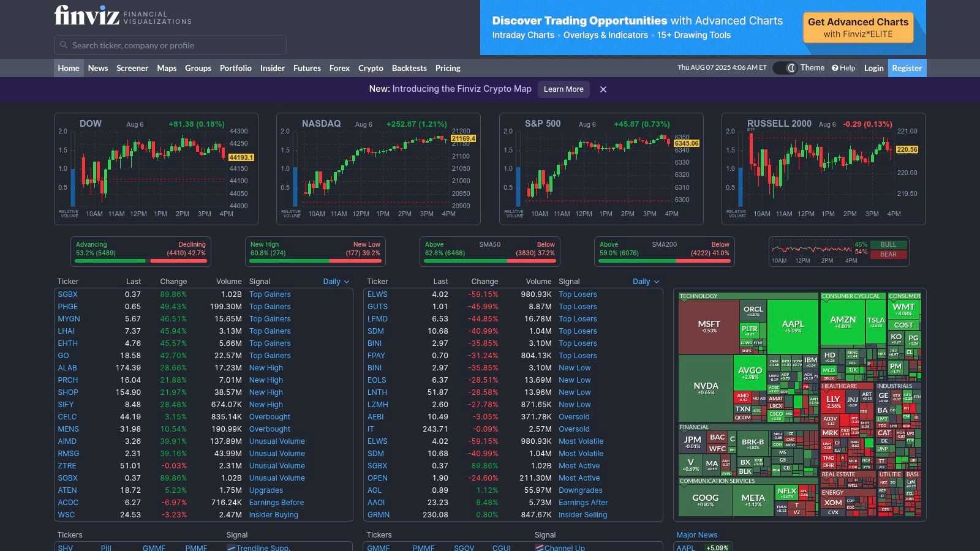Click Insider Buying signal link
This screenshot has height=551, width=980.
point(274,515)
